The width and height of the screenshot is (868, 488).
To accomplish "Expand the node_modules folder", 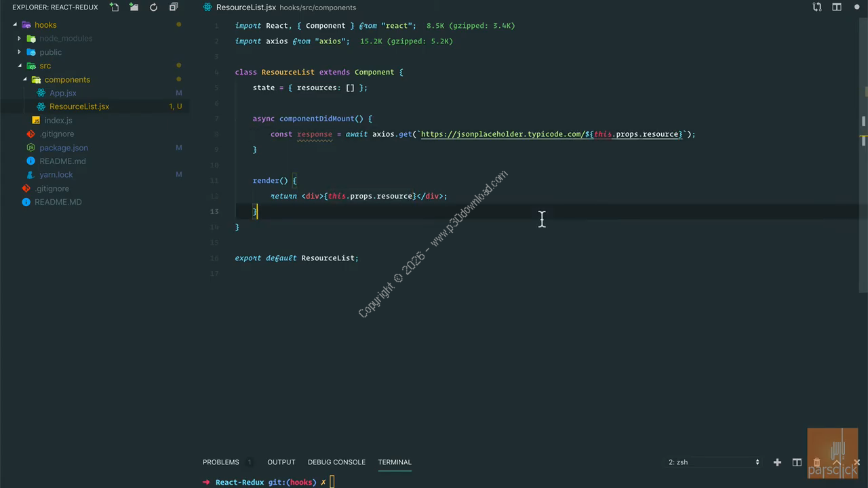I will [65, 39].
